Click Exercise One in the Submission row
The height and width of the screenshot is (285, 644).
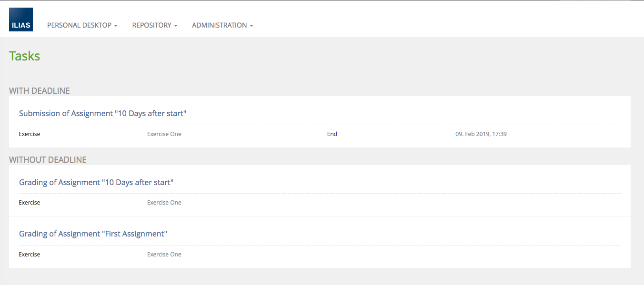pyautogui.click(x=164, y=134)
